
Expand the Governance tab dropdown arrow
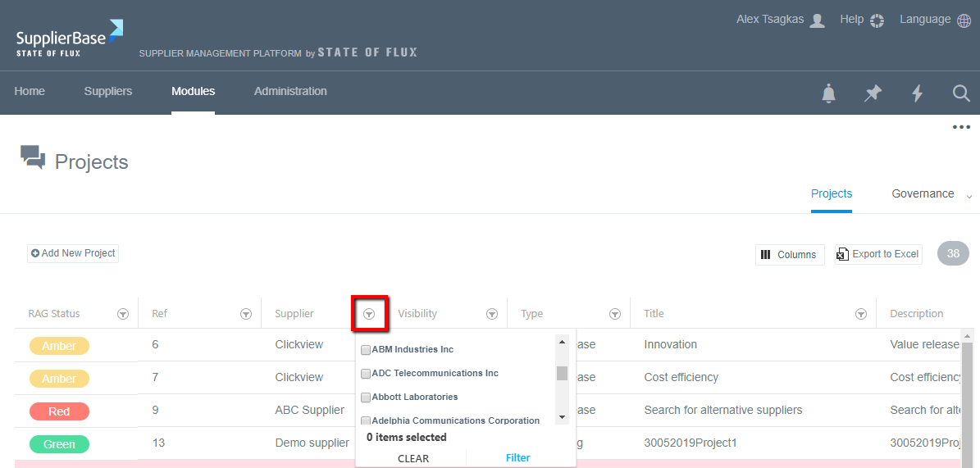969,196
